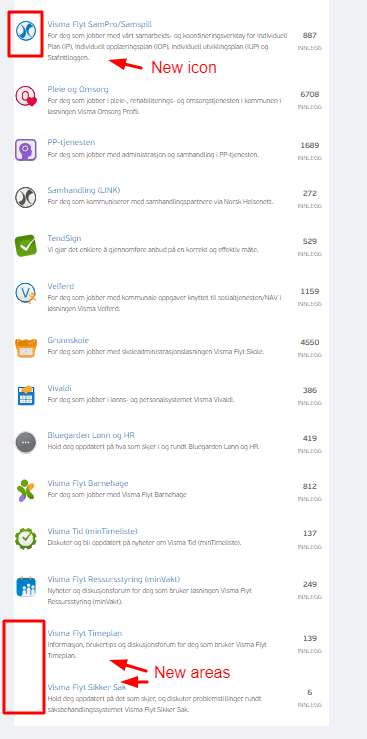
Task: Click the Visma Flyt SamPro/Samspill blue icon
Action: click(x=25, y=31)
